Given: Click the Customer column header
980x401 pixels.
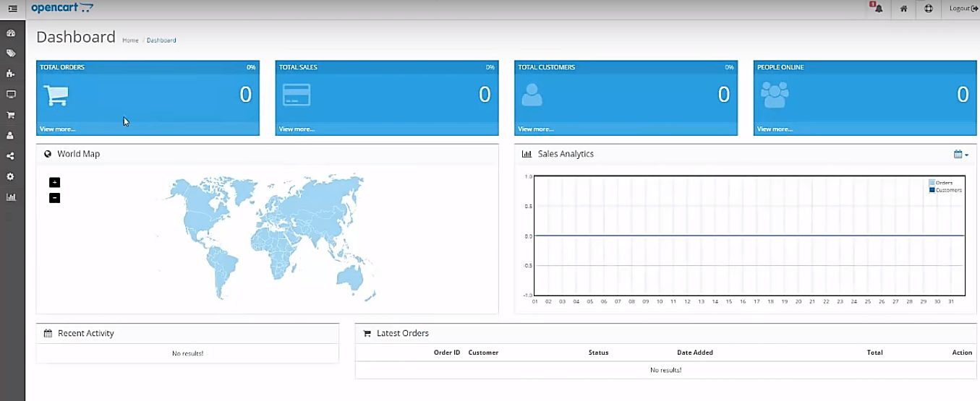Looking at the screenshot, I should [483, 353].
